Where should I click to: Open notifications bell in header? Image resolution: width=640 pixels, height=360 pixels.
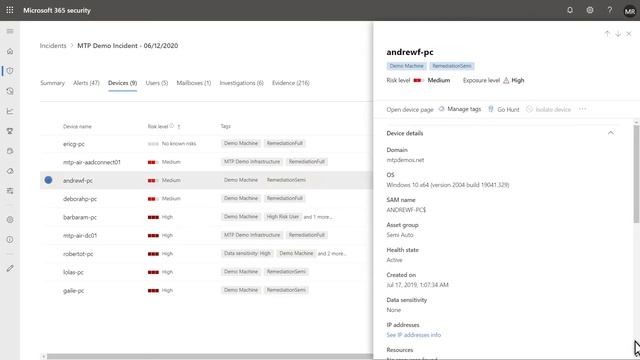tap(570, 10)
